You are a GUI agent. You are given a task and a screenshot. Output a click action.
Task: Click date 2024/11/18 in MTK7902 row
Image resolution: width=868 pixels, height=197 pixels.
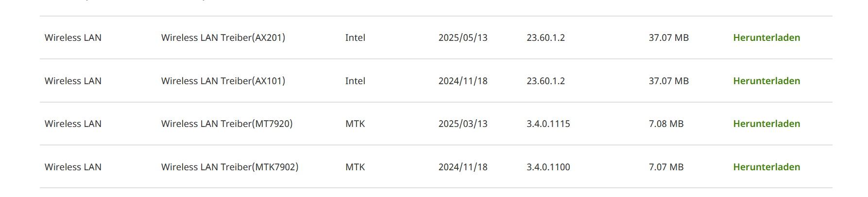pyautogui.click(x=463, y=167)
